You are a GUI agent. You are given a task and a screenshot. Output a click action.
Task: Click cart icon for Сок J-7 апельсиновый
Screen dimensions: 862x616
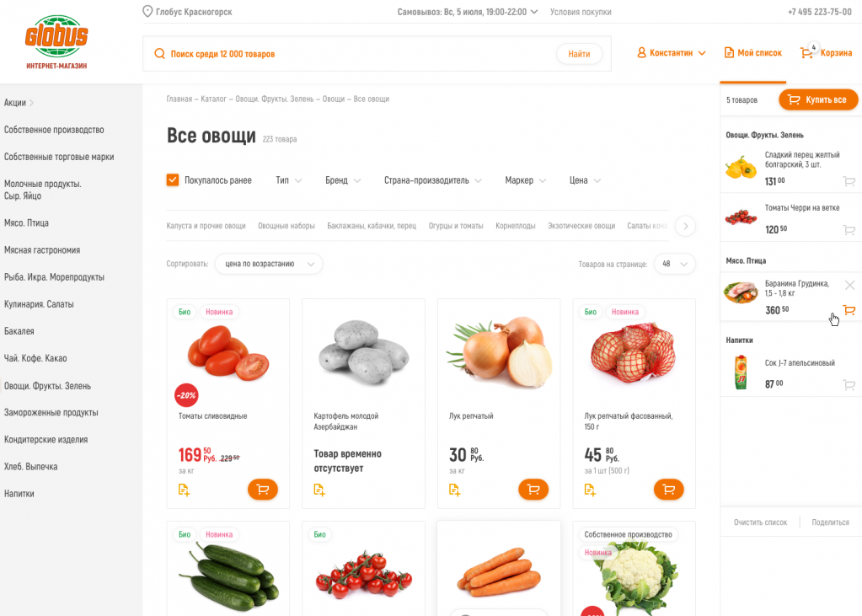[849, 385]
